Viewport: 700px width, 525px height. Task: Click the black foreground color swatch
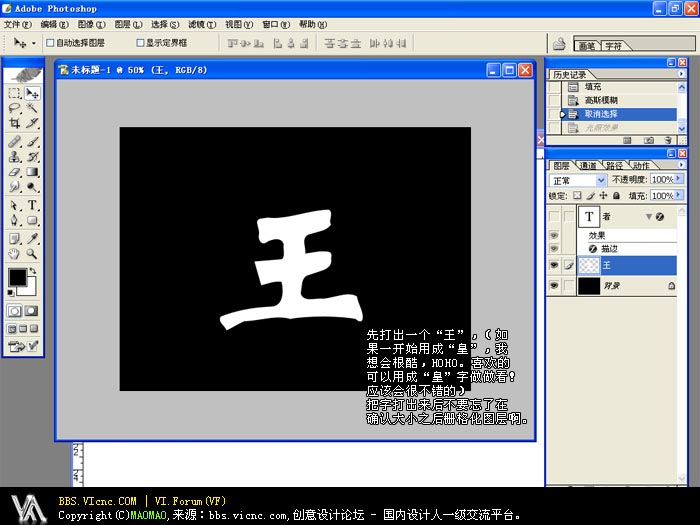tap(17, 277)
